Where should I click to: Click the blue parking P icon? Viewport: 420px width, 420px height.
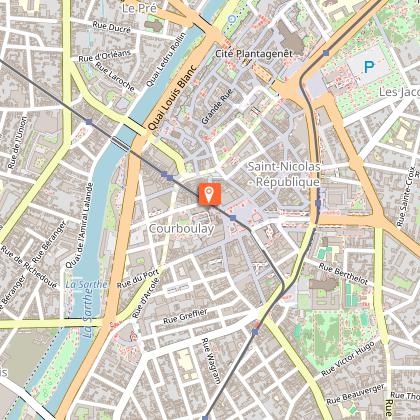click(369, 67)
